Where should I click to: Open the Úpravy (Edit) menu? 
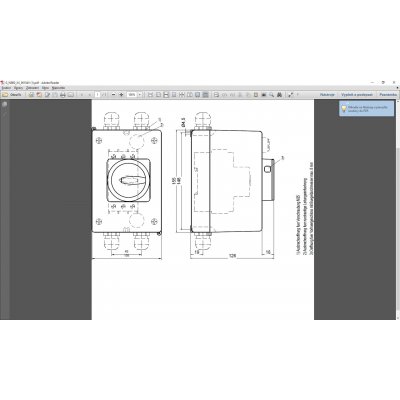tap(18, 88)
